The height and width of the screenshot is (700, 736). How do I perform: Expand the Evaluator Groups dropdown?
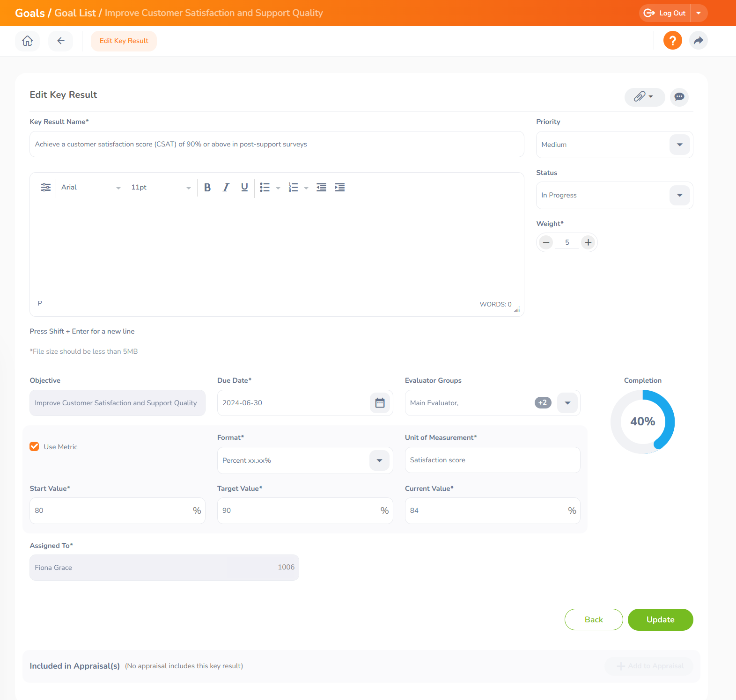click(567, 403)
